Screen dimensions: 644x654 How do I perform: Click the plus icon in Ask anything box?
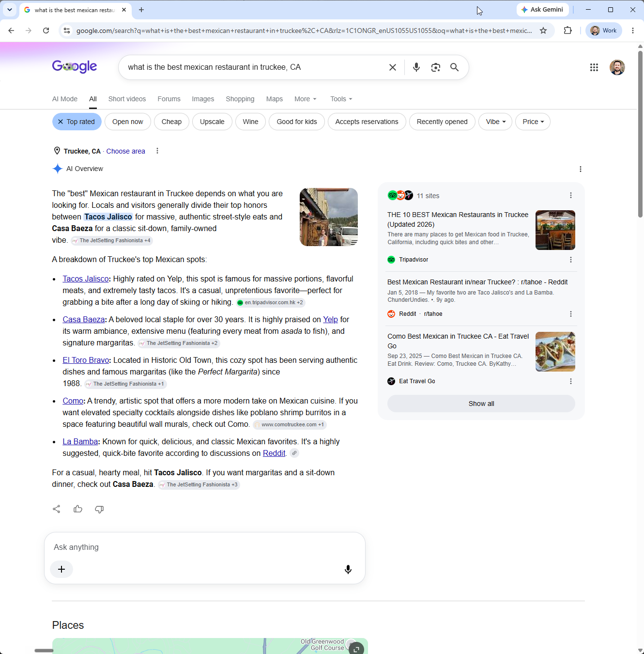click(61, 569)
